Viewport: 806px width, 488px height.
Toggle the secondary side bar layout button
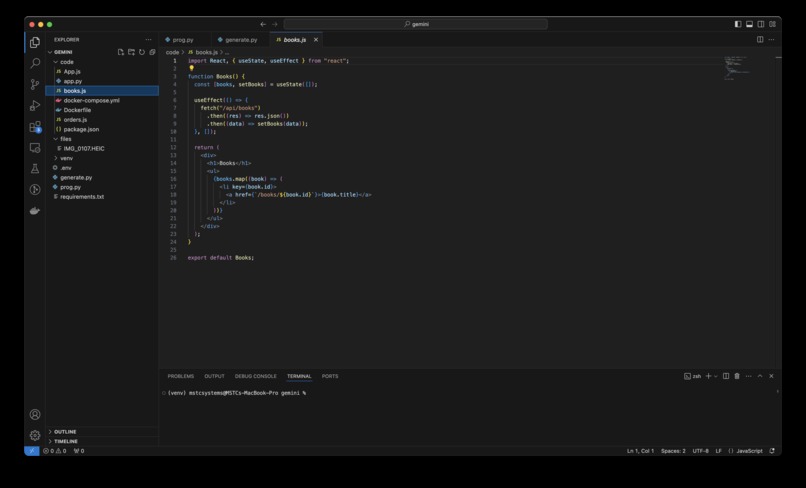pyautogui.click(x=761, y=24)
